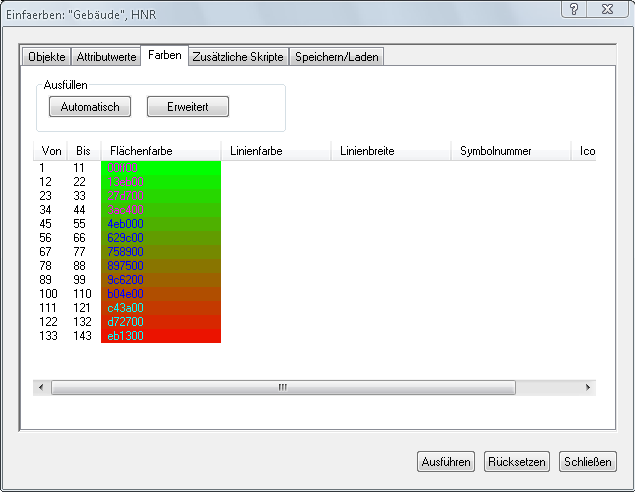Open the Attributwerte tab

[108, 57]
